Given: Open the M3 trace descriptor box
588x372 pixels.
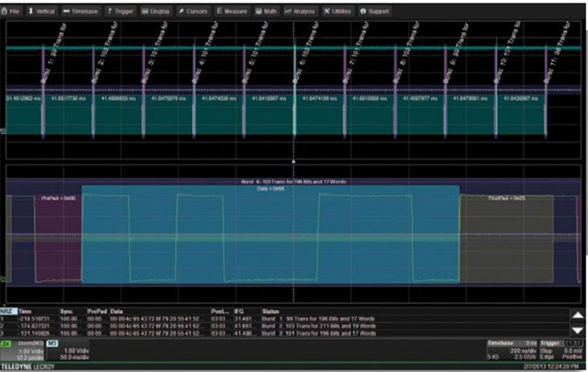Looking at the screenshot, I should 67,351.
